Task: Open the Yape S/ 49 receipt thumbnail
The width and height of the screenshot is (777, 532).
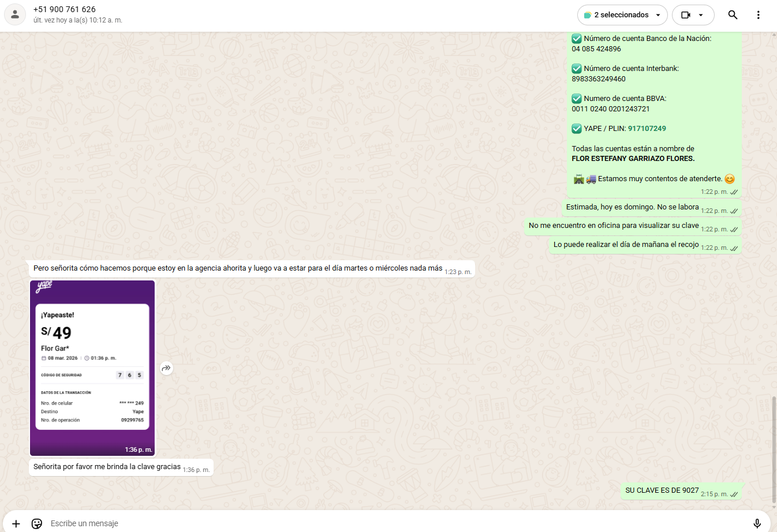Action: pos(92,368)
